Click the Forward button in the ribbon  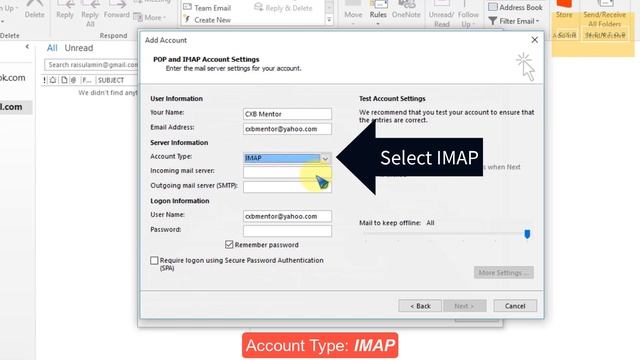tap(116, 10)
